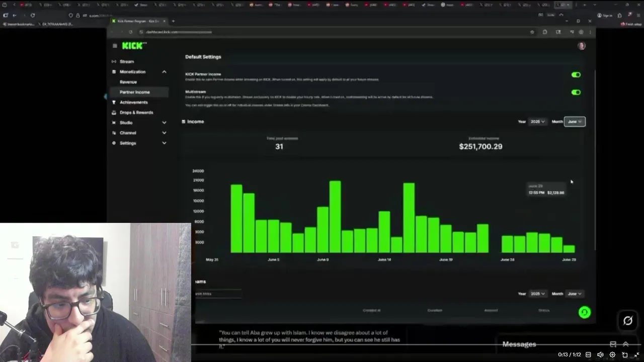Click the Drops & Rewards gift icon
644x362 pixels.
click(114, 113)
